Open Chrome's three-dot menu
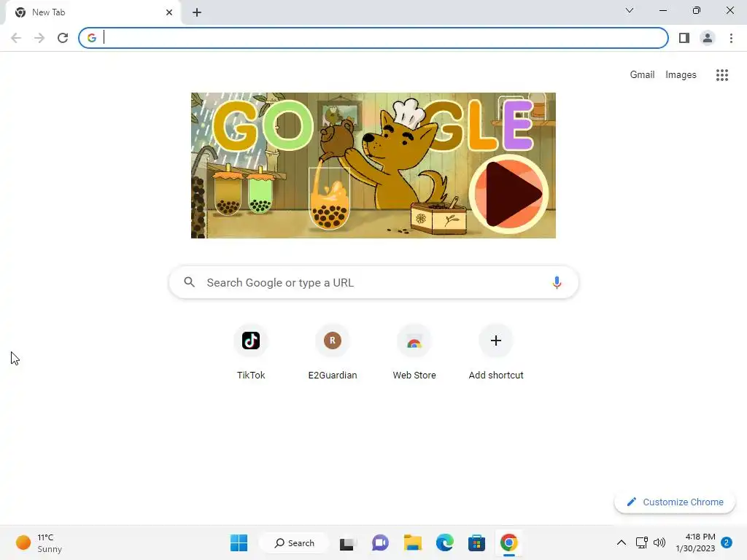Screen dimensions: 747x560 pos(731,38)
